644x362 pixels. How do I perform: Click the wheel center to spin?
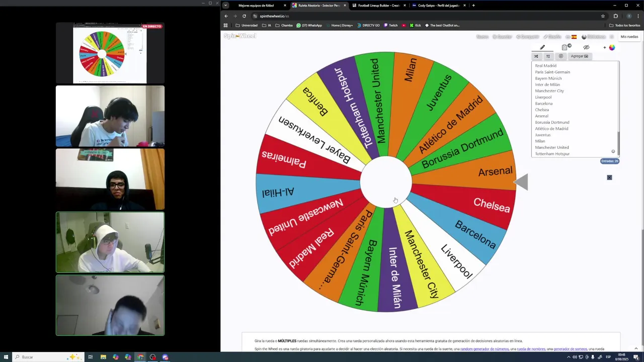[386, 182]
